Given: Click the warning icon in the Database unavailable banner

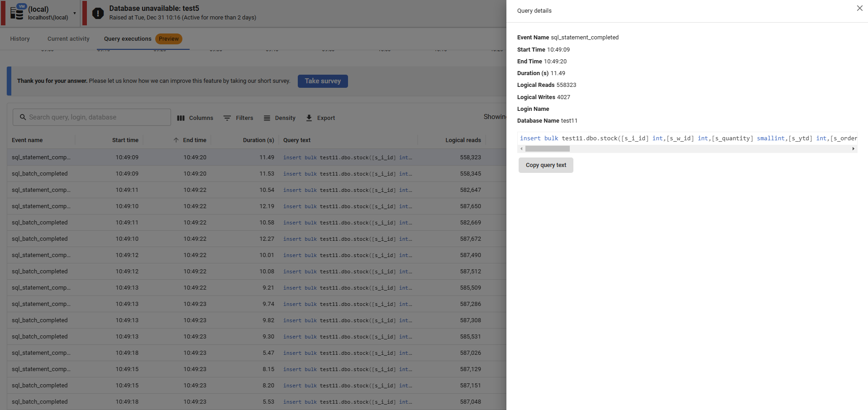Looking at the screenshot, I should click(98, 13).
